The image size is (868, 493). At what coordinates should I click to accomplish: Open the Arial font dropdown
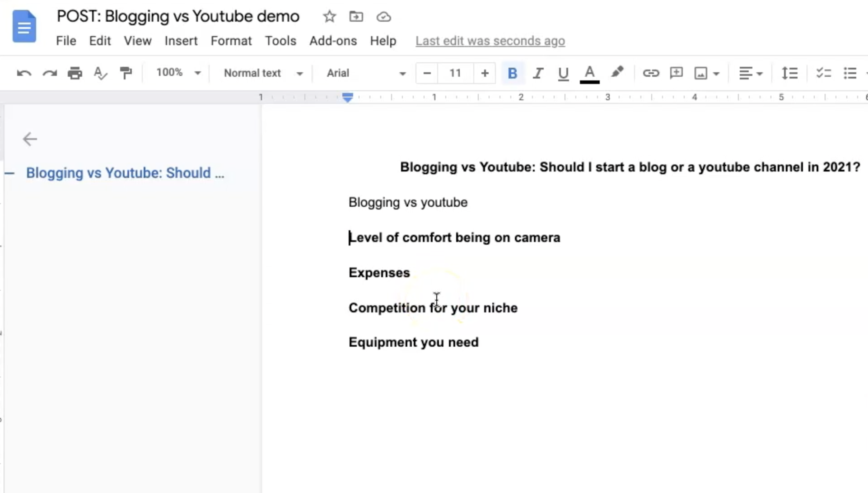(366, 73)
